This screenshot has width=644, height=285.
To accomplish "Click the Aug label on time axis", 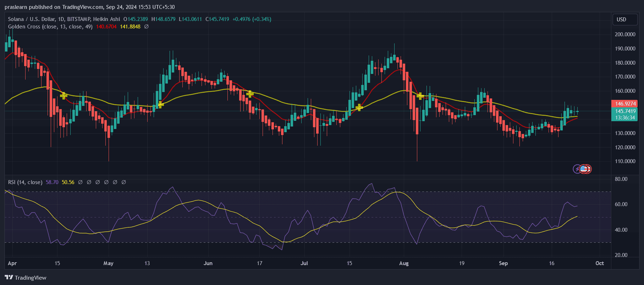I will 404,263.
